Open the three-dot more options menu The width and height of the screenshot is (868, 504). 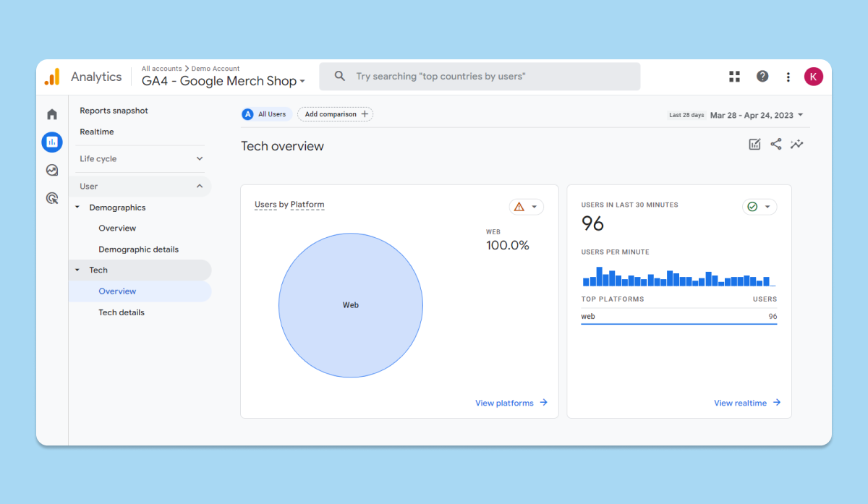tap(788, 77)
